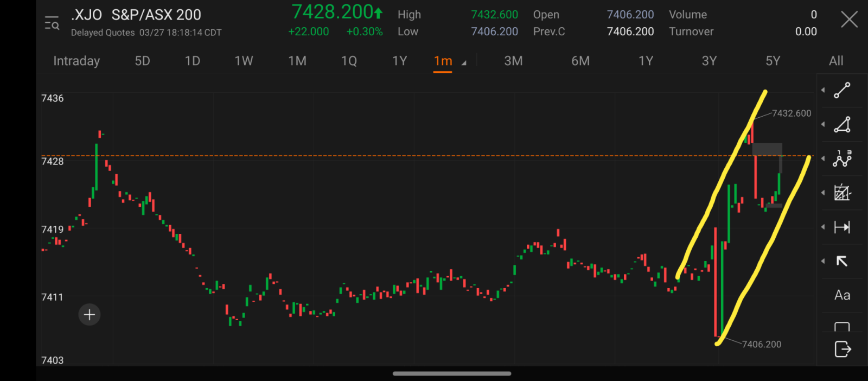
Task: Expand arrow pointer tool variants
Action: (823, 261)
